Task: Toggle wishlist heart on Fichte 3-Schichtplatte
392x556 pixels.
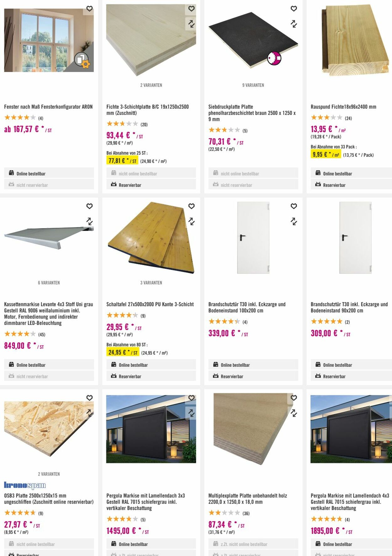Action: [x=192, y=9]
